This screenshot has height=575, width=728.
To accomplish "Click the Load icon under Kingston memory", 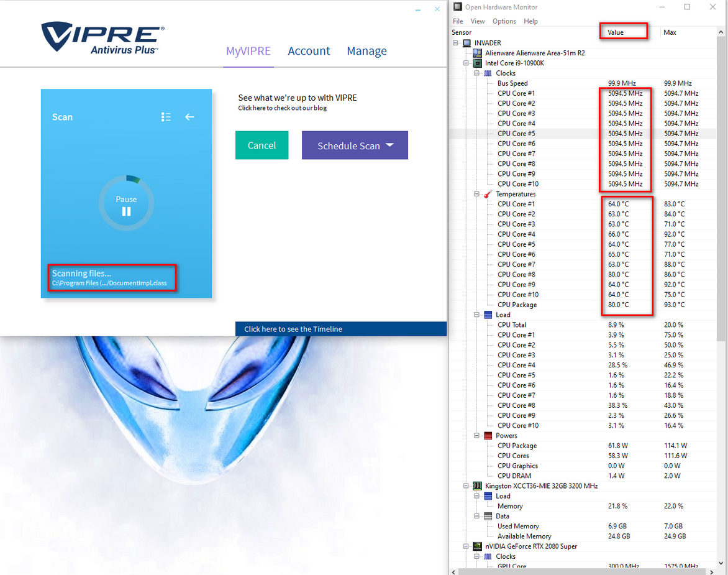I will (488, 496).
